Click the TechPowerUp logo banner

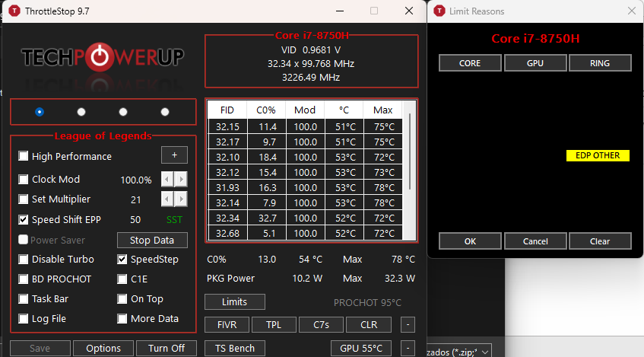(103, 57)
